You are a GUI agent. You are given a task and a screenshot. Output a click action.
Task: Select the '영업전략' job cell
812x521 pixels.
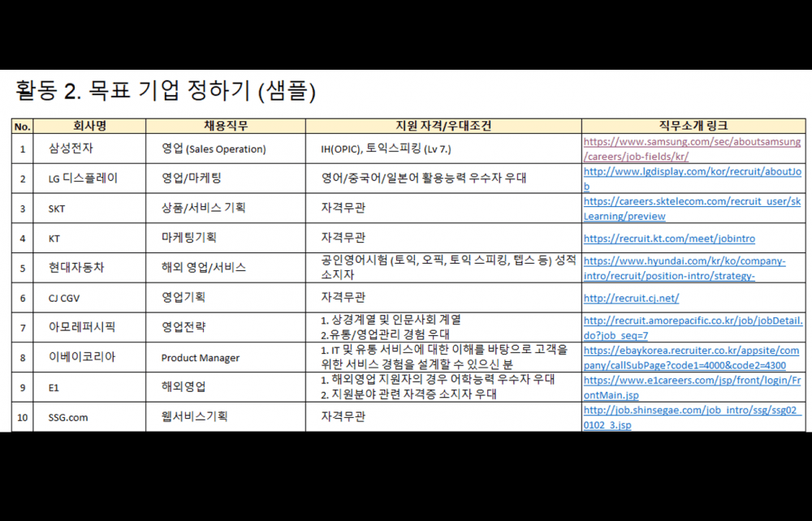[x=226, y=328]
